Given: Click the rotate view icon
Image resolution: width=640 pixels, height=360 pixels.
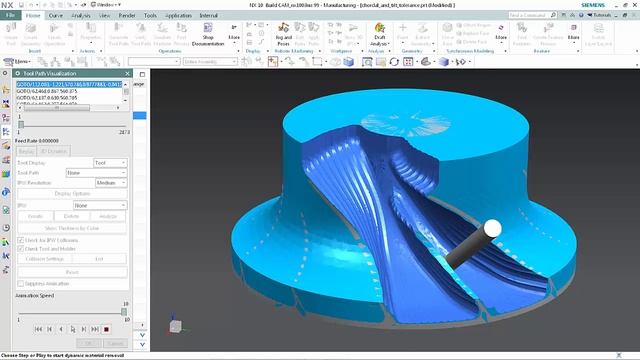Looking at the screenshot, I should (394, 62).
